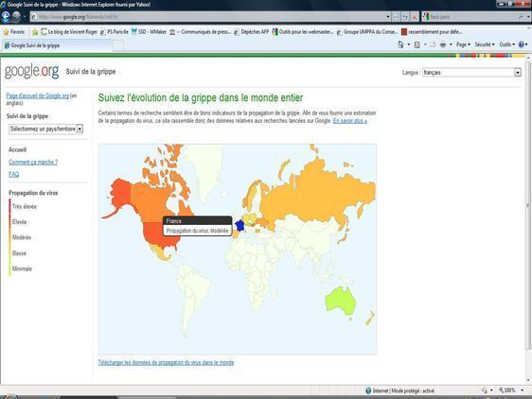The width and height of the screenshot is (532, 399).
Task: Click the Internet zone globe in status bar
Action: [x=368, y=390]
